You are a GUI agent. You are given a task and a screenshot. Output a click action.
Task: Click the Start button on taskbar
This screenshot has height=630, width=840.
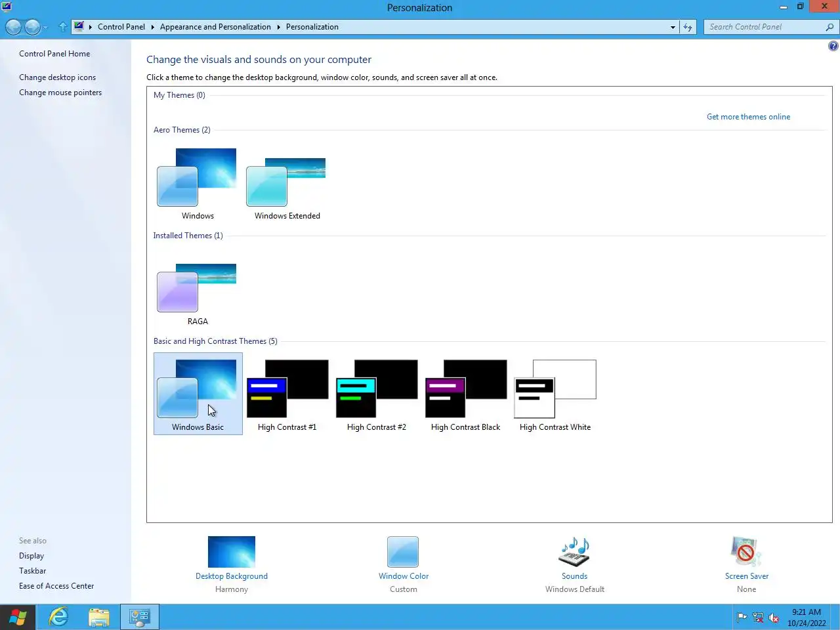pyautogui.click(x=18, y=617)
